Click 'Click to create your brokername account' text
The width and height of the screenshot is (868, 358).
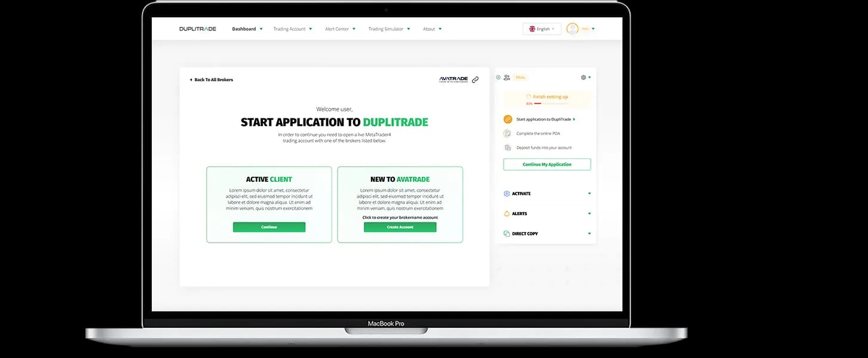(400, 218)
